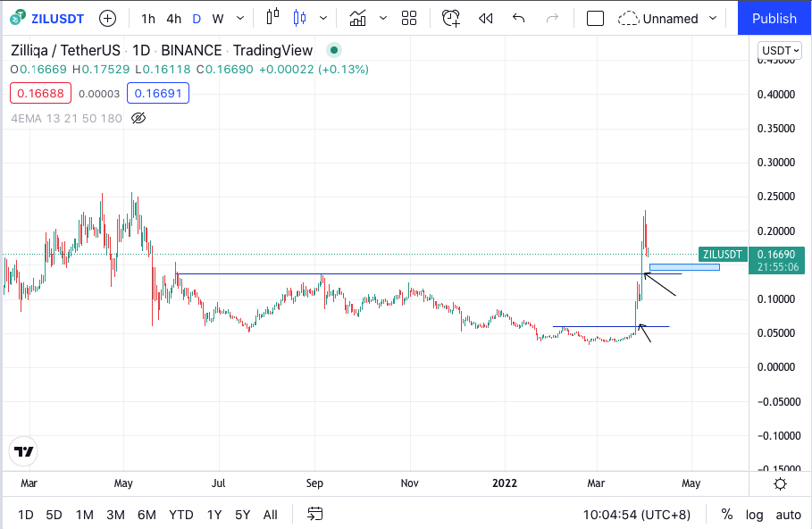Expand indicator favorites dropdown arrow
The image size is (812, 529).
pos(383,19)
